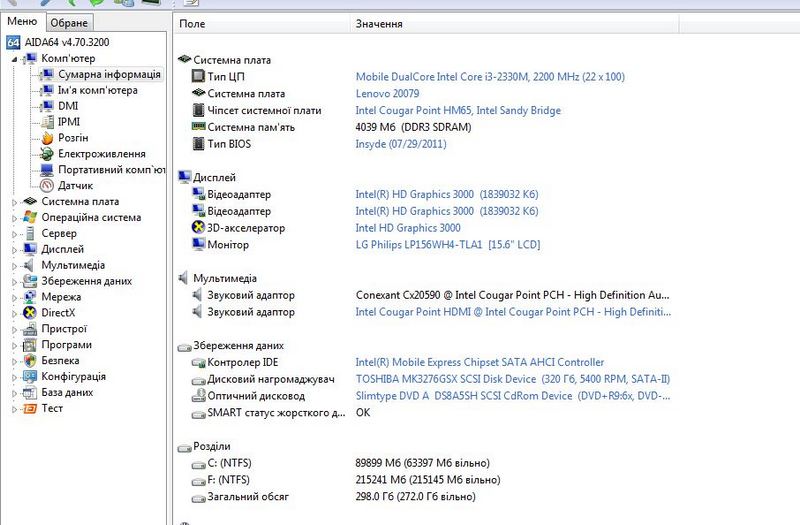The width and height of the screenshot is (800, 525).
Task: Collapse the Комп'ютер tree node
Action: 14,59
